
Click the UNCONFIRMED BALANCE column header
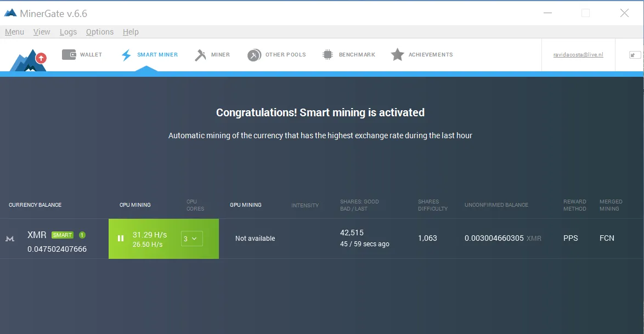click(496, 205)
